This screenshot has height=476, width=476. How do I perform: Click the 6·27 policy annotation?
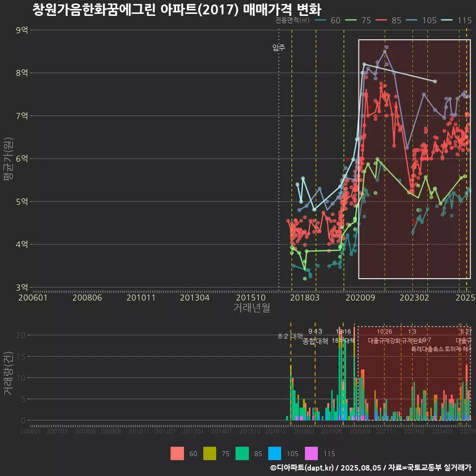466,332
